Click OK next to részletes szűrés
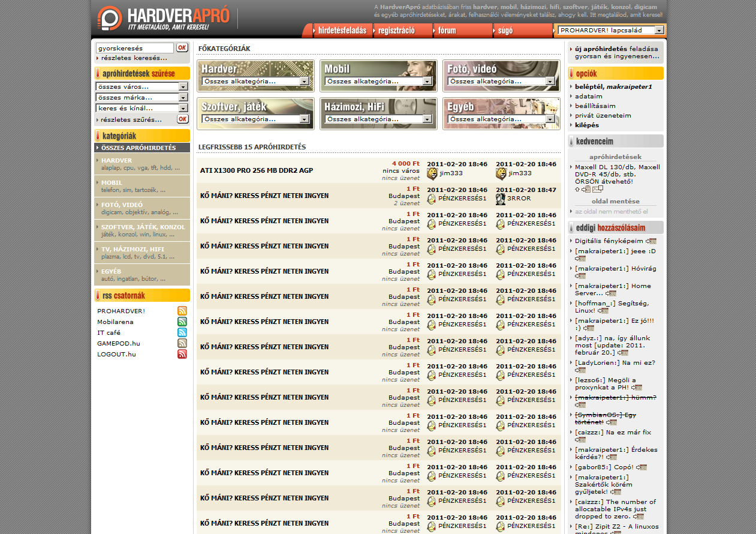Image resolution: width=756 pixels, height=534 pixels. [183, 119]
